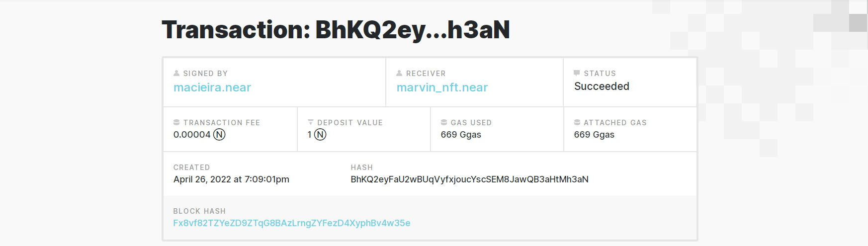The height and width of the screenshot is (246, 868).
Task: Select the full transaction hash text
Action: click(469, 179)
